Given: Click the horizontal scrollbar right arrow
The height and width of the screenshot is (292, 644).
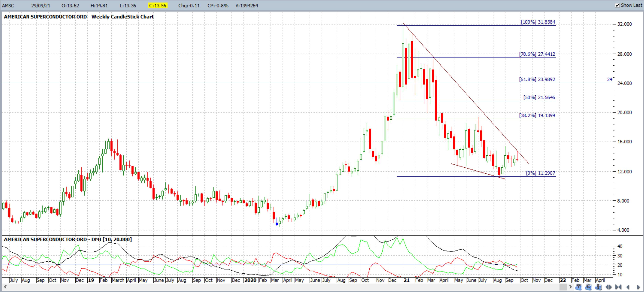Looking at the screenshot, I should 570,287.
